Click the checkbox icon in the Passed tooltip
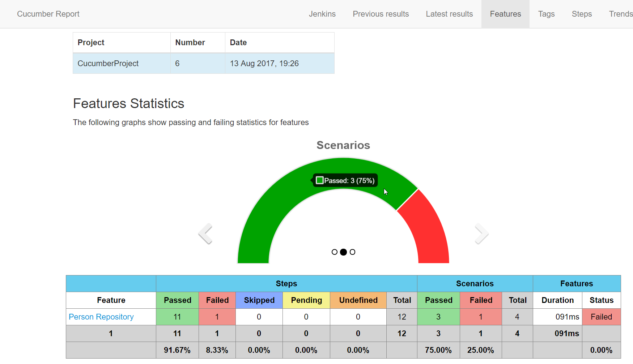Screen dimensions: 633x364 coord(320,180)
